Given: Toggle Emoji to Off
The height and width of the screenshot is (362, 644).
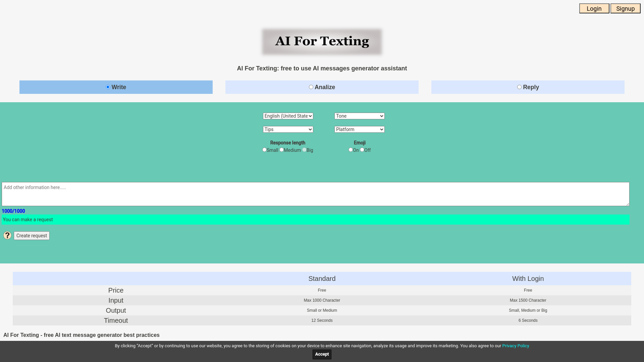Looking at the screenshot, I should tap(362, 150).
